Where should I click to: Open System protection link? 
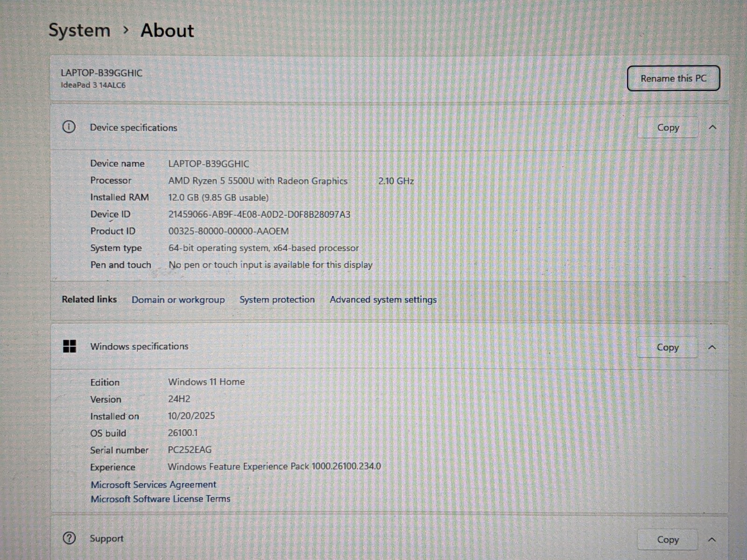277,300
